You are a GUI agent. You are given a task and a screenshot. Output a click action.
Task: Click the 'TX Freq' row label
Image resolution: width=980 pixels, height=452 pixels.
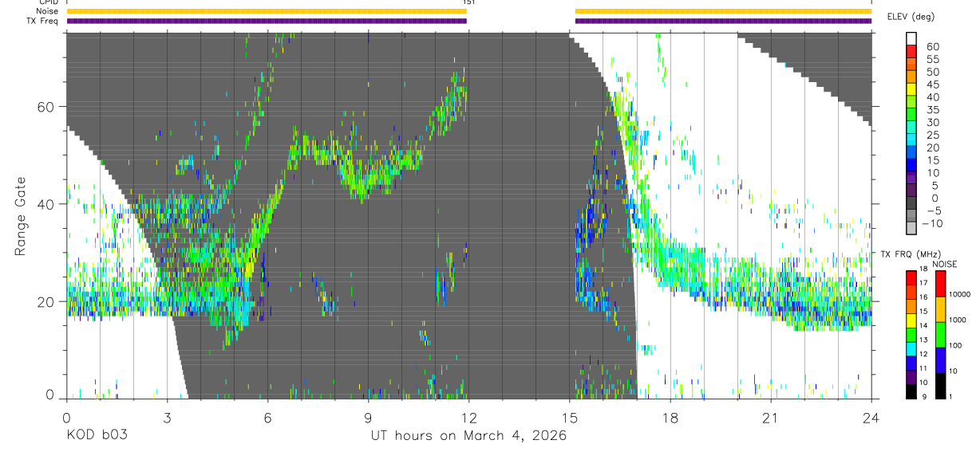[44, 21]
